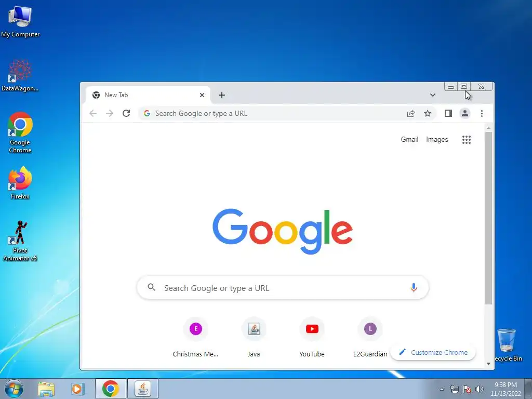
Task: Open the Gmail link
Action: tap(409, 139)
